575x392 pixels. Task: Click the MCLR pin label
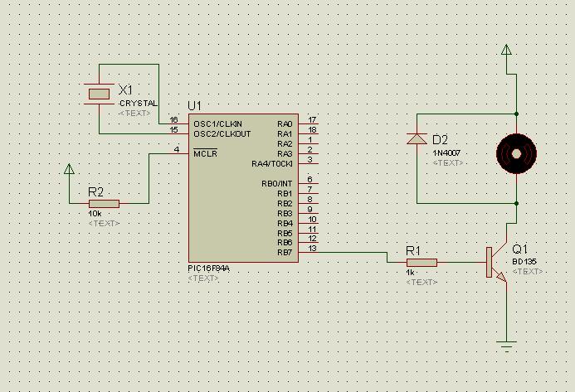pyautogui.click(x=206, y=153)
